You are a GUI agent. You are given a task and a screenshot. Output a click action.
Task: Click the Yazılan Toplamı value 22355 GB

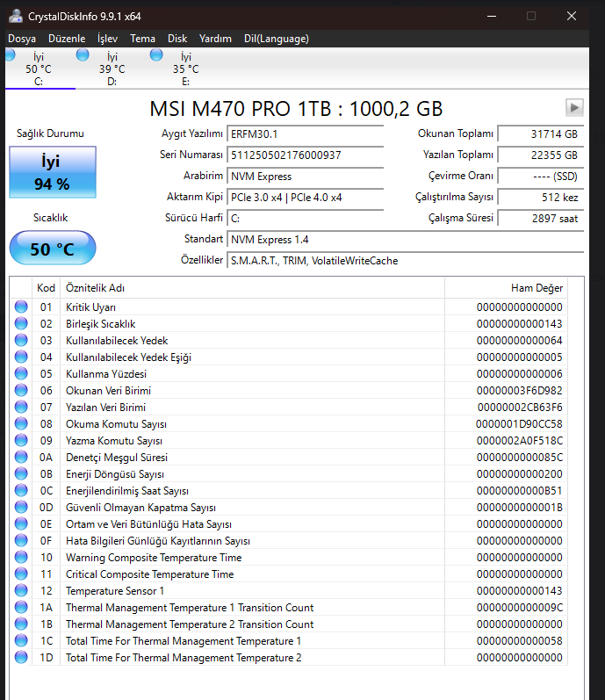pyautogui.click(x=540, y=155)
